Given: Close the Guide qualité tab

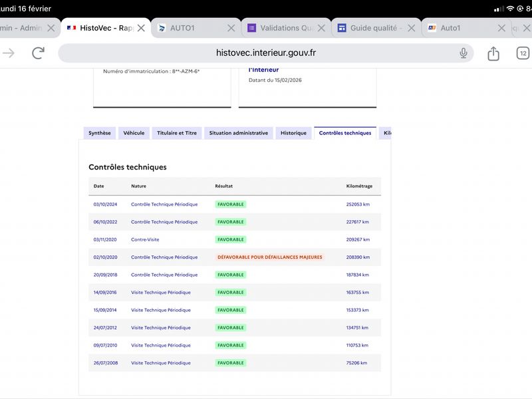Looking at the screenshot, I should click(x=412, y=28).
